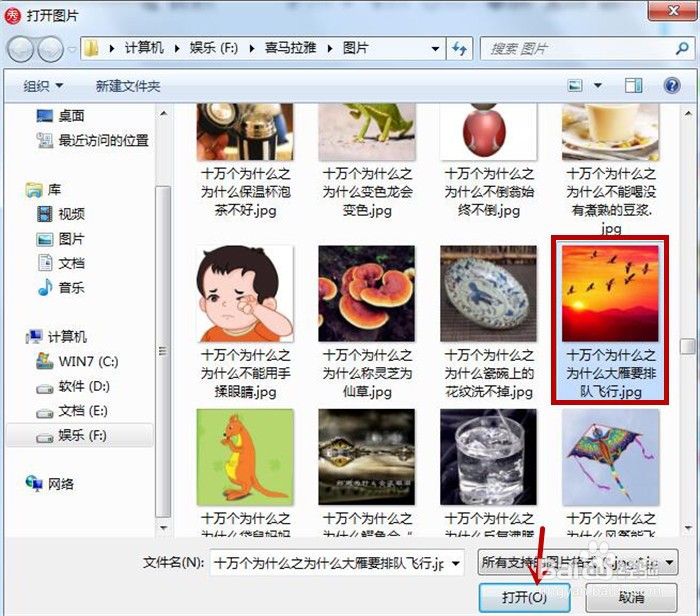Select the crocodile eye image thumbnail
Image resolution: width=700 pixels, height=616 pixels.
pos(367,458)
